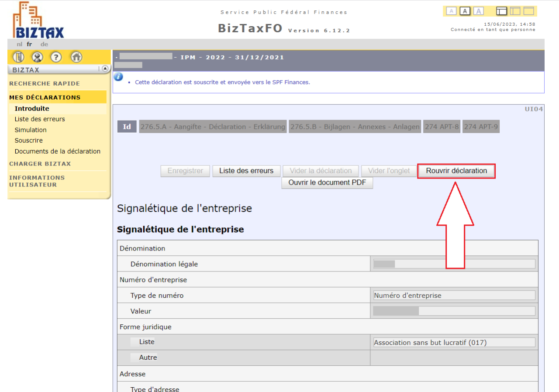Screen dimensions: 559x392
Task: Open the help question mark icon
Action: pos(56,57)
